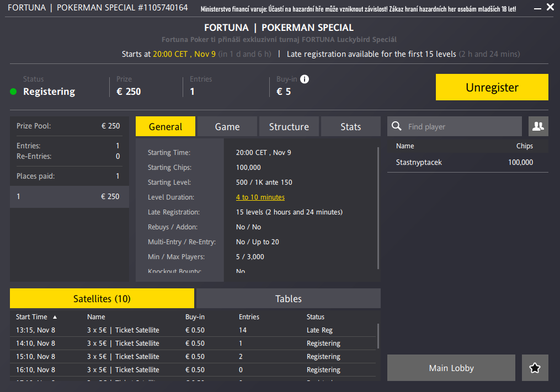Minimize the tournament lobby window
Screen dimensions: 560x392
point(537,8)
